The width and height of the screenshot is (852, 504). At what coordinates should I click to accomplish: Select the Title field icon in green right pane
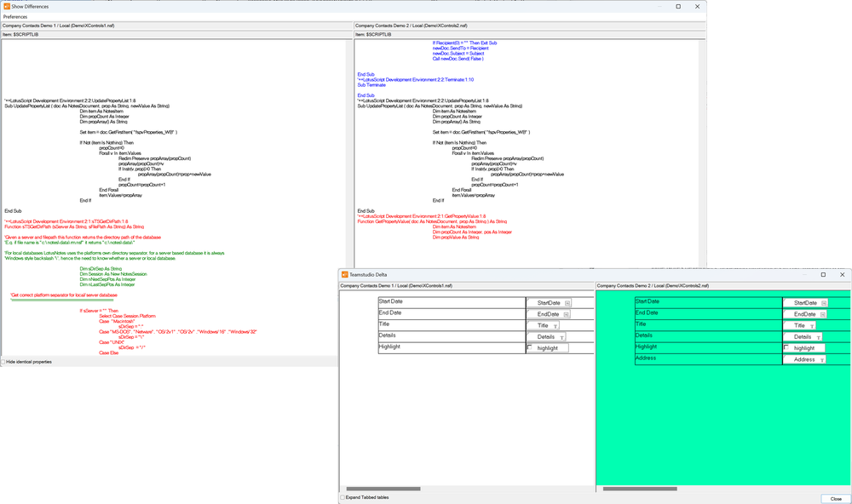tap(811, 326)
